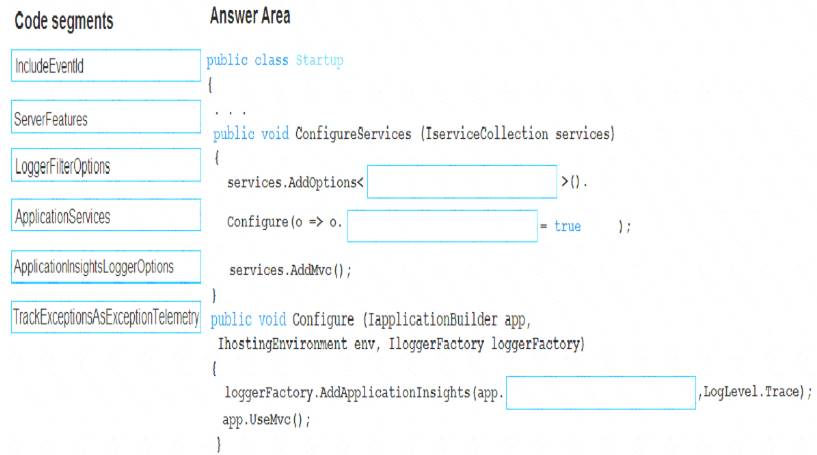Click the public class Startup line

pyautogui.click(x=275, y=61)
